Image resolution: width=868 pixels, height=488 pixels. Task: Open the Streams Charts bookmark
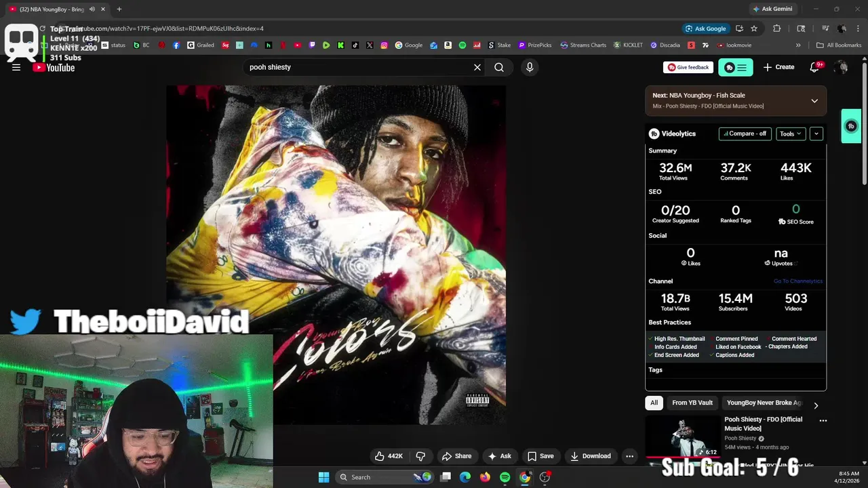583,45
